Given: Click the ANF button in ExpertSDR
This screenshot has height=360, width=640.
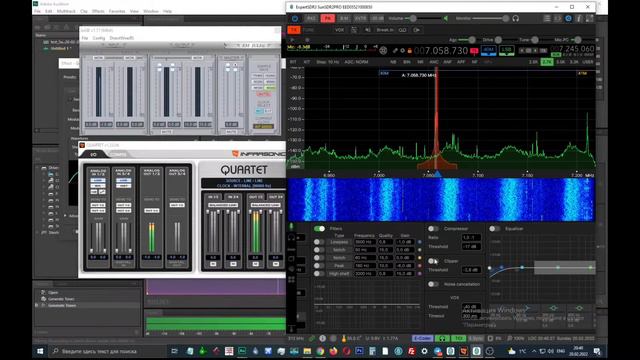Looking at the screenshot, I should click(447, 62).
